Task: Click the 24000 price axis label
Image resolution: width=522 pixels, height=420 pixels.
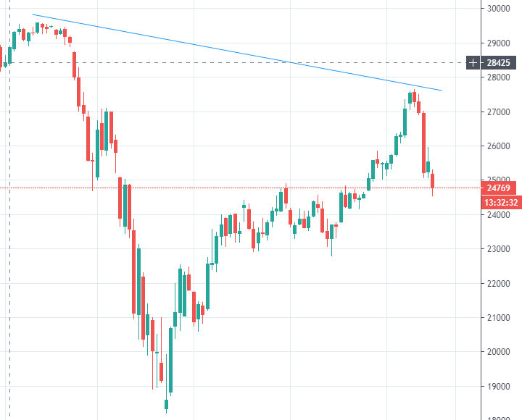Action: (498, 215)
